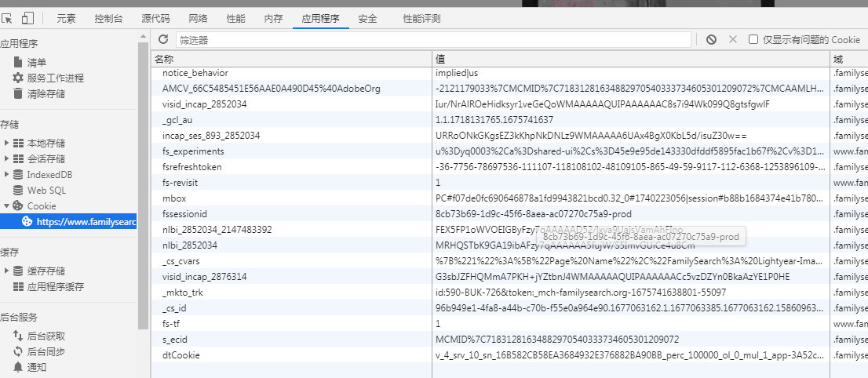868x378 pixels.
Task: Expand the 会话存储 tree node
Action: click(x=7, y=159)
